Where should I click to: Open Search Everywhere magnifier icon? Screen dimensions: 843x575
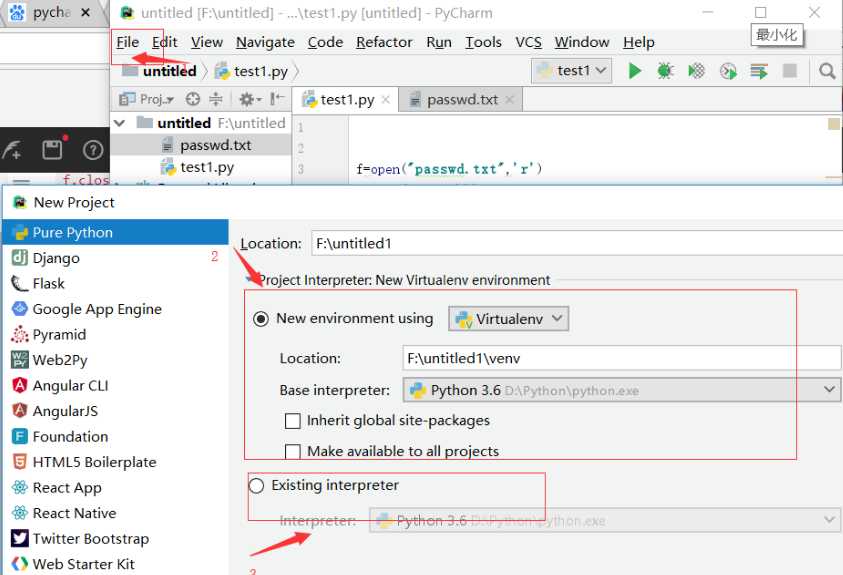(x=827, y=71)
